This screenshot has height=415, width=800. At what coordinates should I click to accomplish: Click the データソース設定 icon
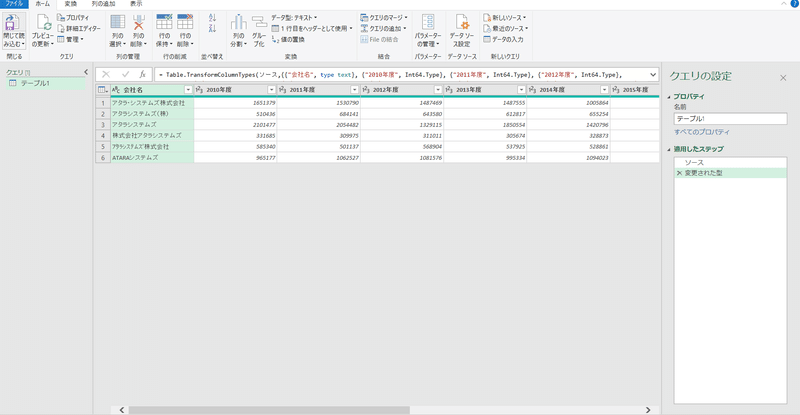point(462,22)
